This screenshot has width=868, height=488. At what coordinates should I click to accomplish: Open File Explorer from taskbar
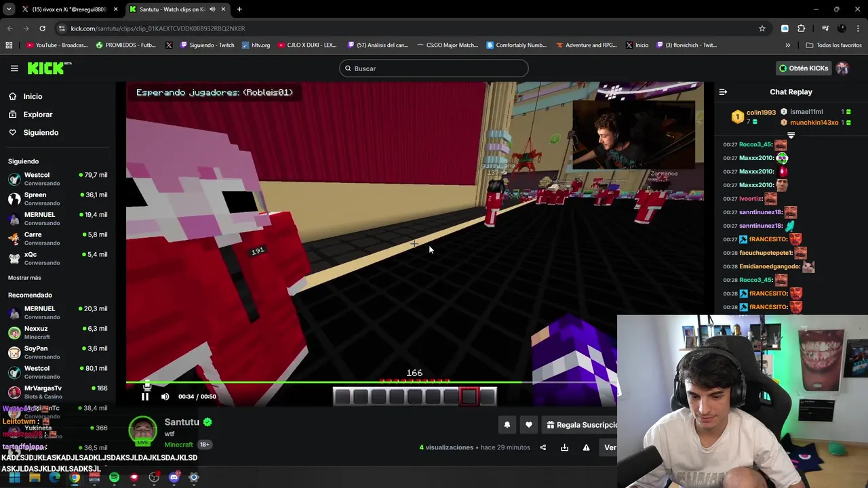(35, 478)
